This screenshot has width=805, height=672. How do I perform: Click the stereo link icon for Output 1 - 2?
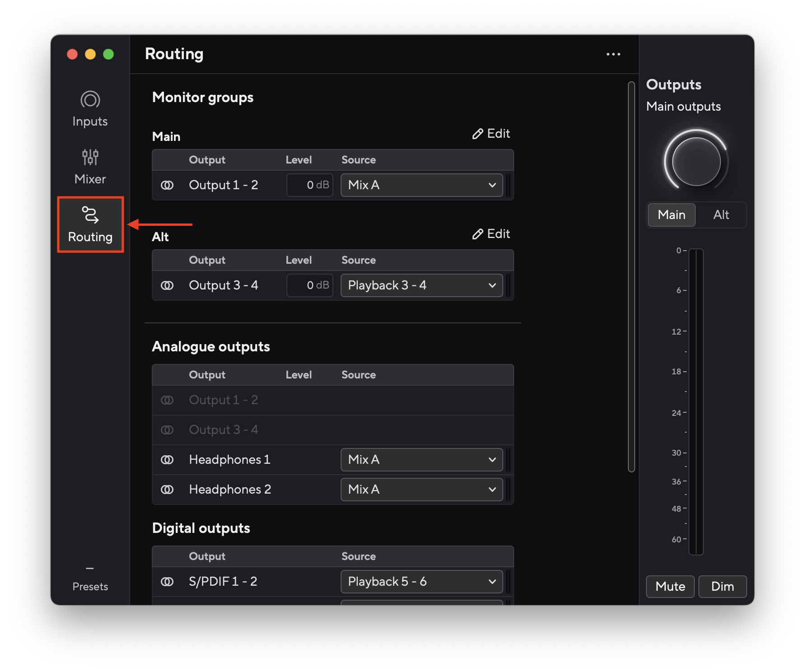(168, 185)
